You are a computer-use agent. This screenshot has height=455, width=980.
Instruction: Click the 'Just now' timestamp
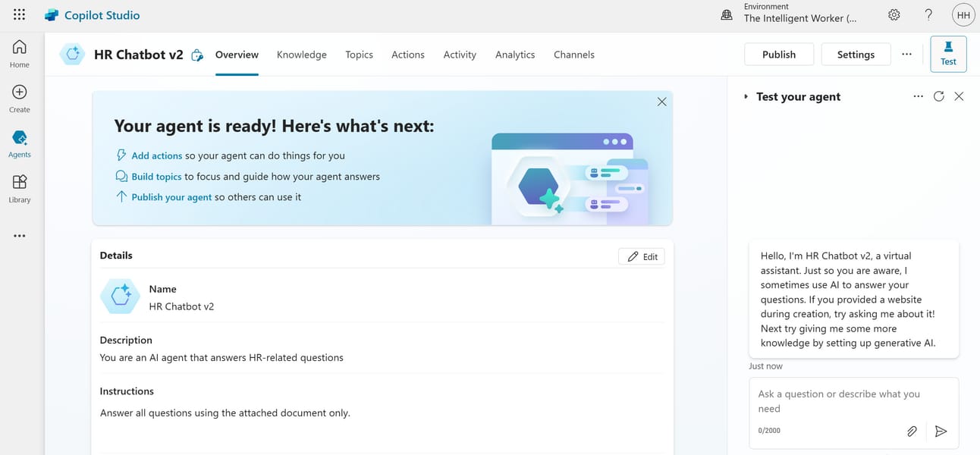click(x=765, y=366)
